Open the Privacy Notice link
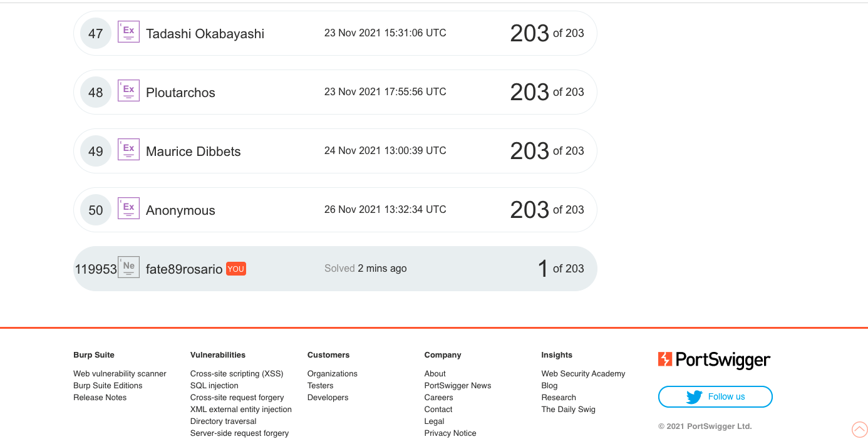The width and height of the screenshot is (868, 444). [x=450, y=433]
